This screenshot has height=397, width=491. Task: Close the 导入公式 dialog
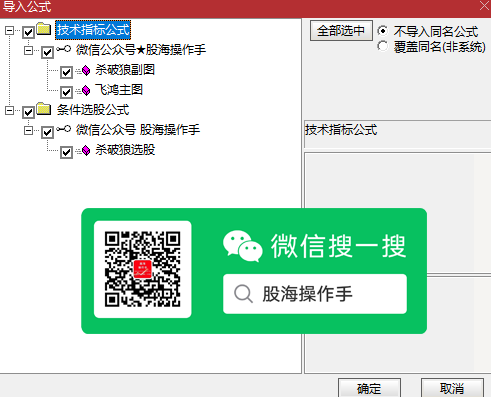(x=484, y=6)
